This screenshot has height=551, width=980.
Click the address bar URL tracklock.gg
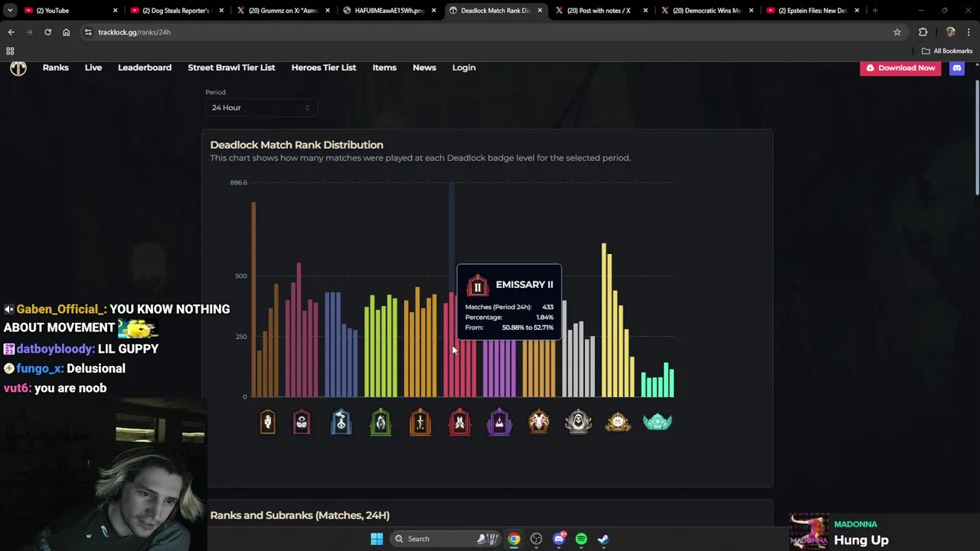(x=134, y=32)
